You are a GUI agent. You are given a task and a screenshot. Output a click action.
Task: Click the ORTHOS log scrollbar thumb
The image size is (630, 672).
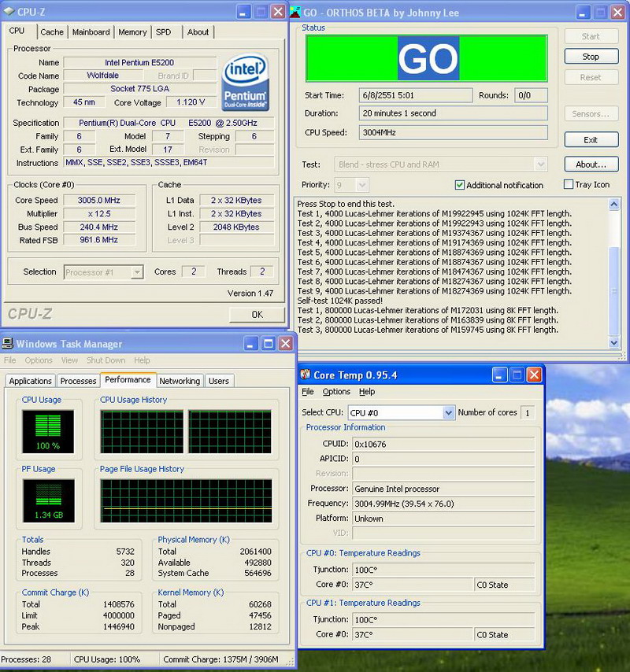(x=614, y=291)
